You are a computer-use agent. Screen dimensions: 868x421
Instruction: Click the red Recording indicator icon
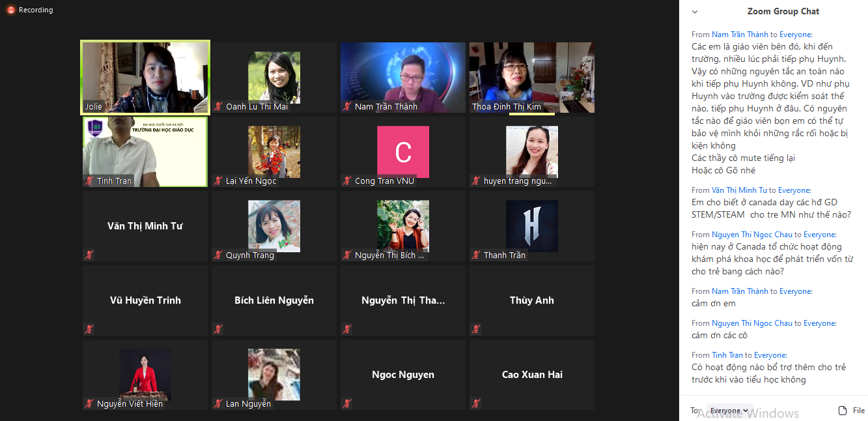coord(10,10)
